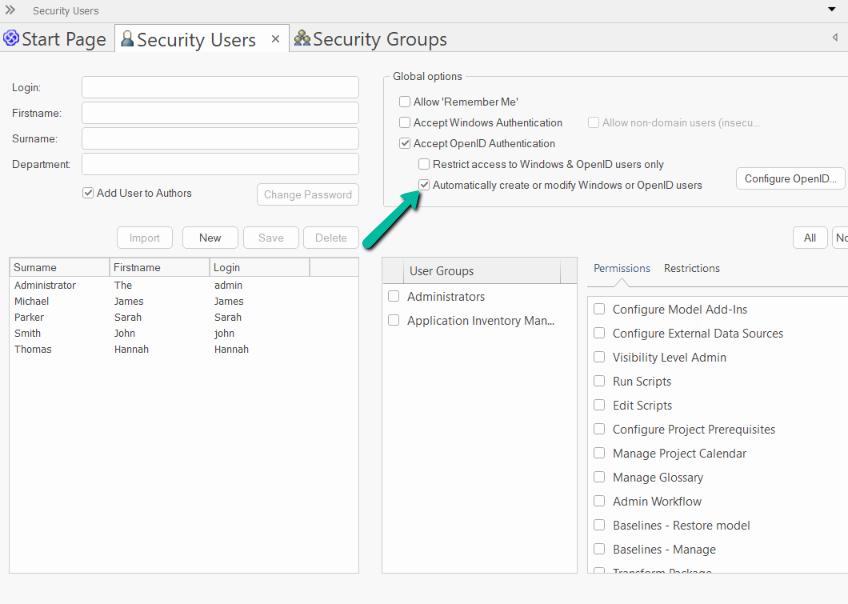
Task: Check Restrict access to Windows & OpenID users
Action: coord(424,164)
